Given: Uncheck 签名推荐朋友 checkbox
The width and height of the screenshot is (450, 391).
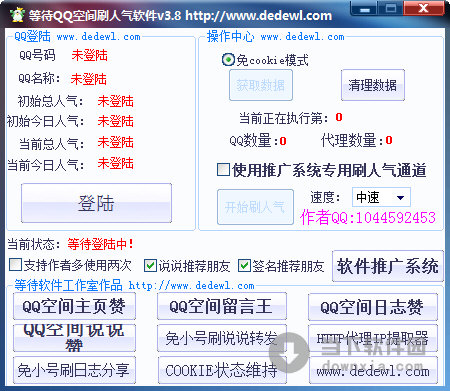Looking at the screenshot, I should 244,266.
